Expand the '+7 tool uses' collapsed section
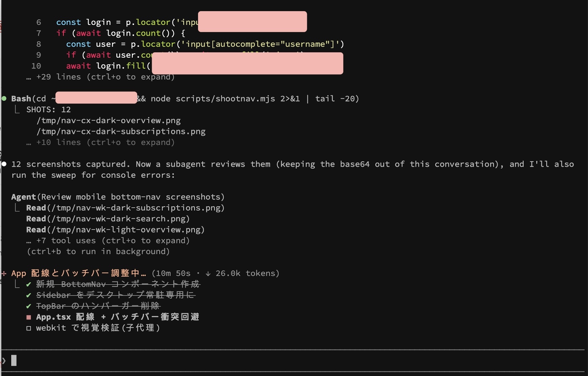This screenshot has height=376, width=588. (108, 241)
